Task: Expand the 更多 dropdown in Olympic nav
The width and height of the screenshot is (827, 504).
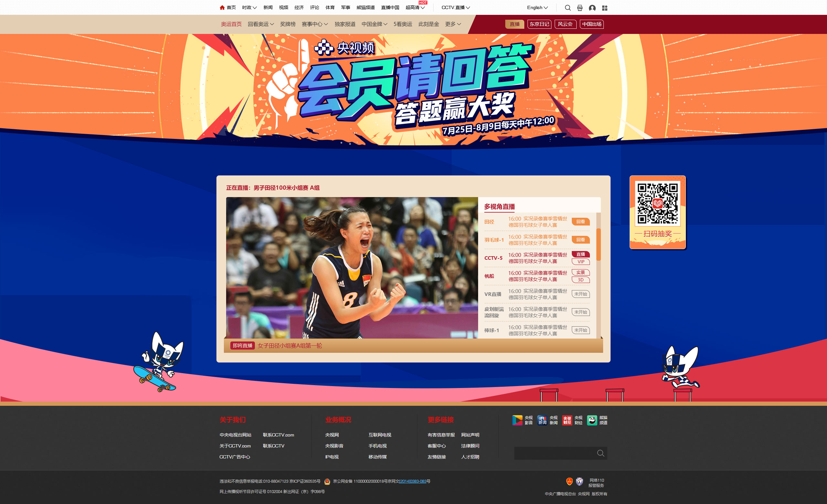Action: click(453, 24)
